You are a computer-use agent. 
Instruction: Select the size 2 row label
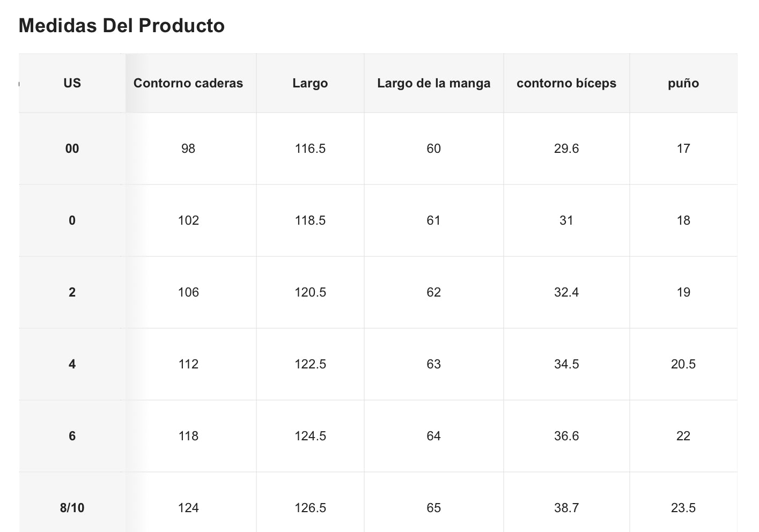click(x=72, y=292)
